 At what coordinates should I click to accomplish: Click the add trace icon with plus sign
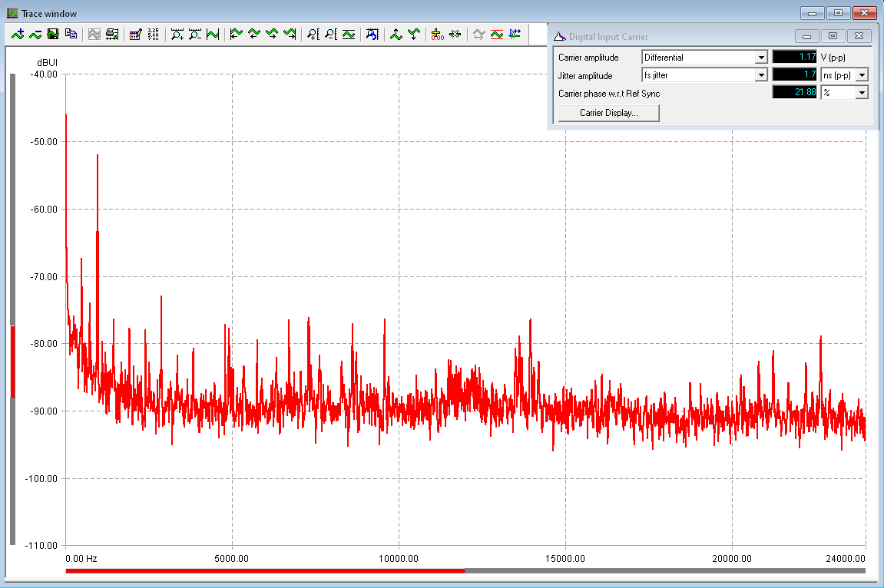(18, 34)
